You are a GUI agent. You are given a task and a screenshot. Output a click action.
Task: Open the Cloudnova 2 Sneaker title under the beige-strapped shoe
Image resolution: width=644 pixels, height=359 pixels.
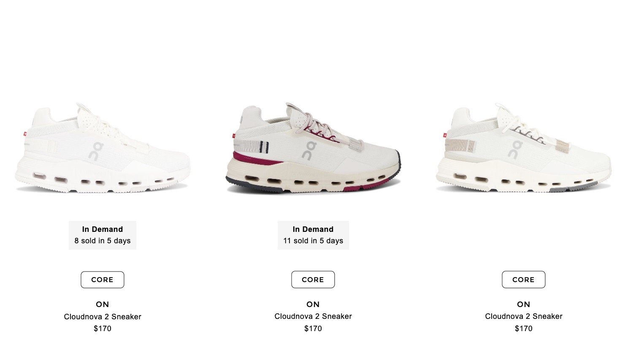click(524, 316)
